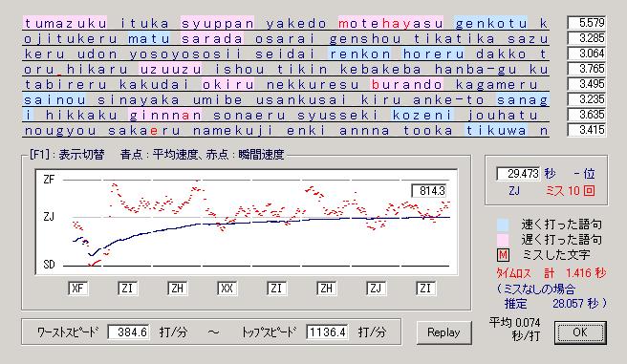The height and width of the screenshot is (364, 627).
Task: Click the row time box showing 3.064
Action: click(x=586, y=54)
